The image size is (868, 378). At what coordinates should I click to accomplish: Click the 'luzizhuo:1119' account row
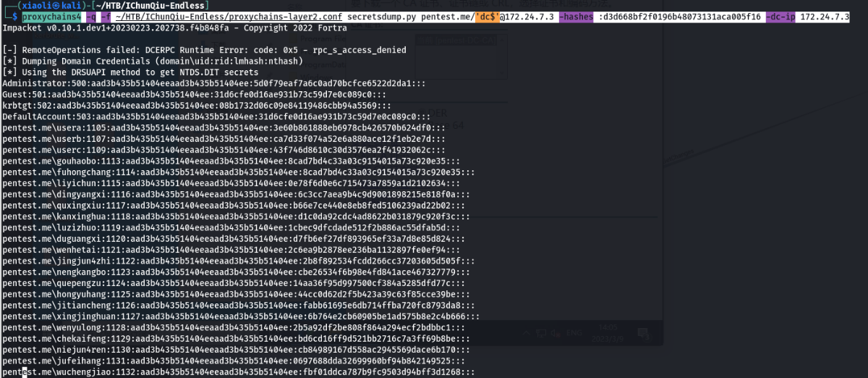pos(234,227)
